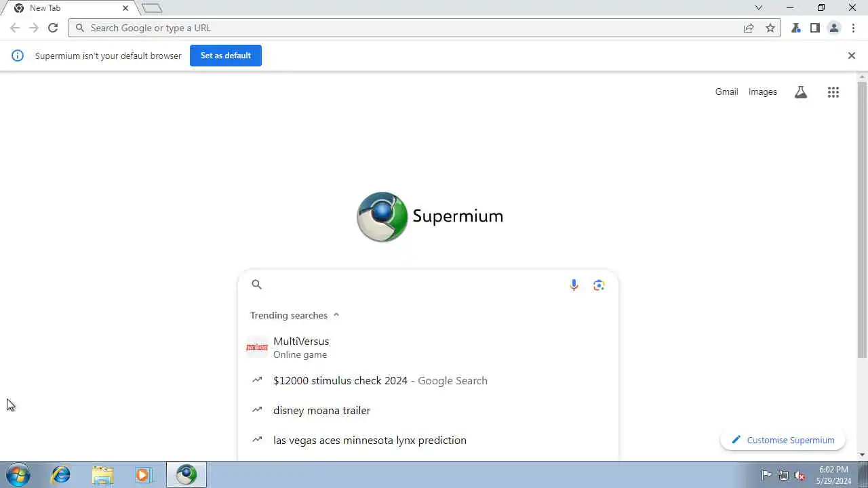Search by image with the lens icon
Screen dimensions: 868x488
click(599, 285)
